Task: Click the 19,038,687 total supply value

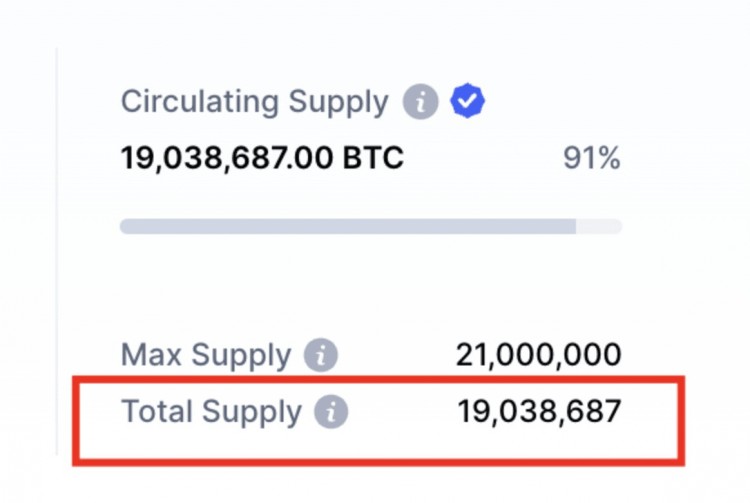Action: point(539,412)
